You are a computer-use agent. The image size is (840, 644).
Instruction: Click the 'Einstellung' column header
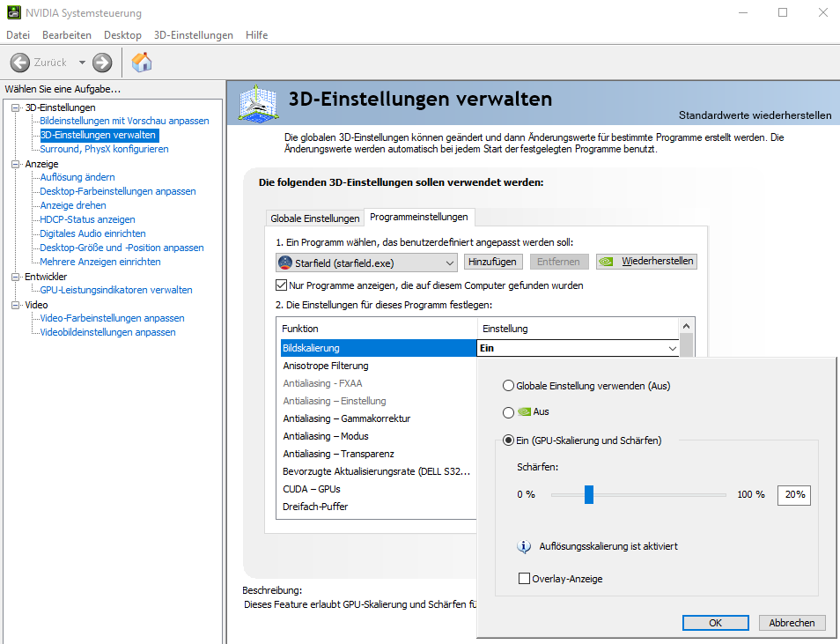tap(578, 329)
